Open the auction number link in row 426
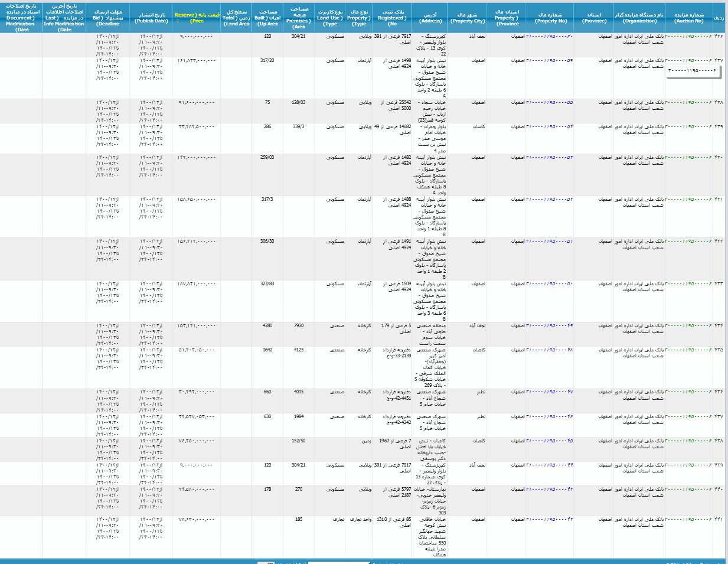This screenshot has width=728, height=564. [x=688, y=37]
